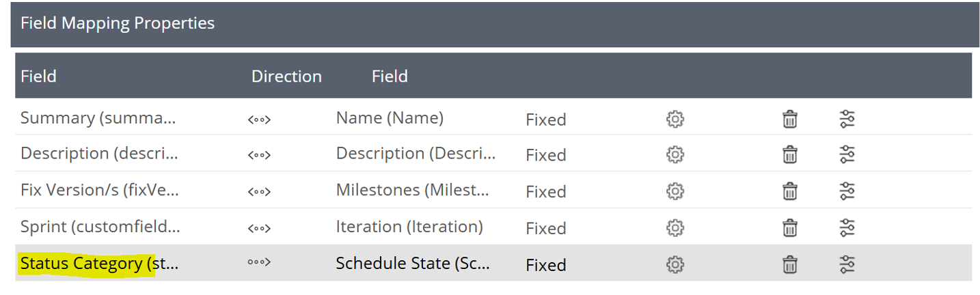Select the Schedule State target field
This screenshot has width=980, height=295.
(x=412, y=264)
